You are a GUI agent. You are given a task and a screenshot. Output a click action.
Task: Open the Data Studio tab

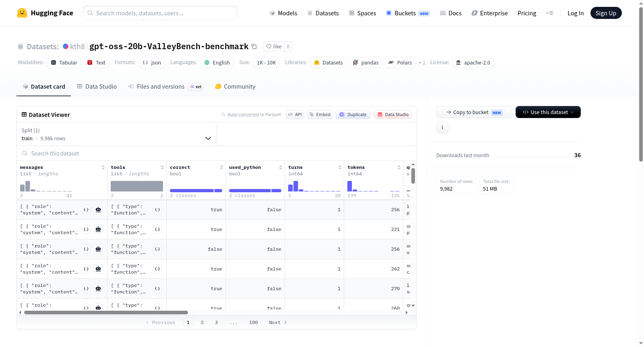(97, 86)
